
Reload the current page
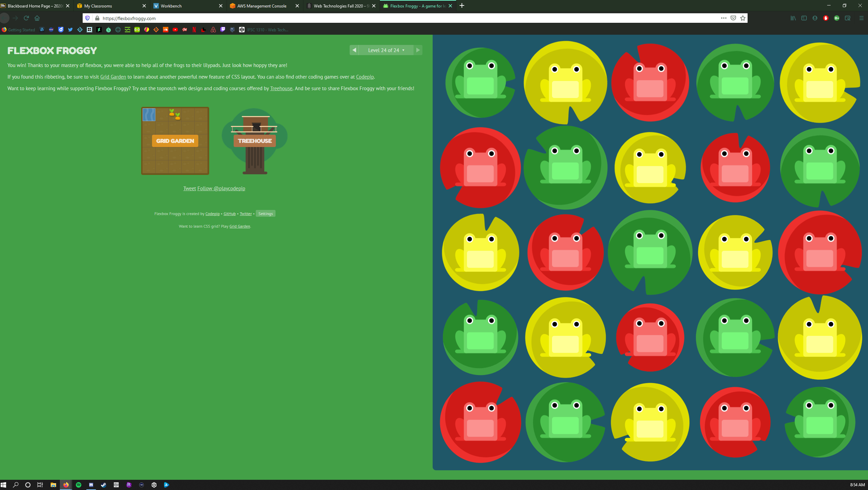click(26, 18)
